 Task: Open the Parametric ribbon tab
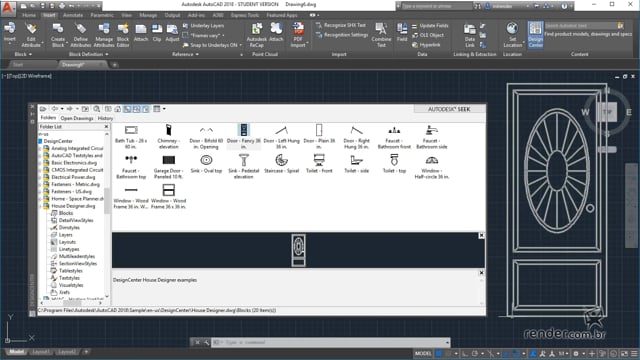102,15
